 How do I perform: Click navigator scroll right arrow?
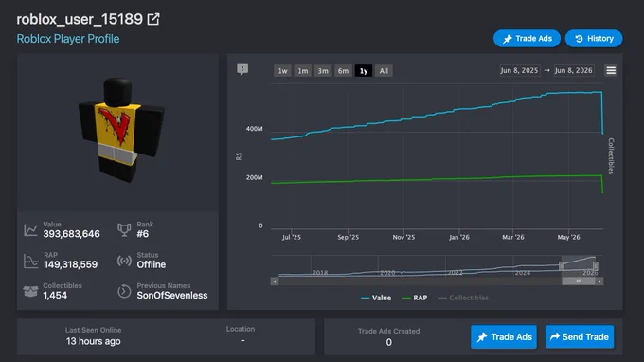pyautogui.click(x=599, y=281)
